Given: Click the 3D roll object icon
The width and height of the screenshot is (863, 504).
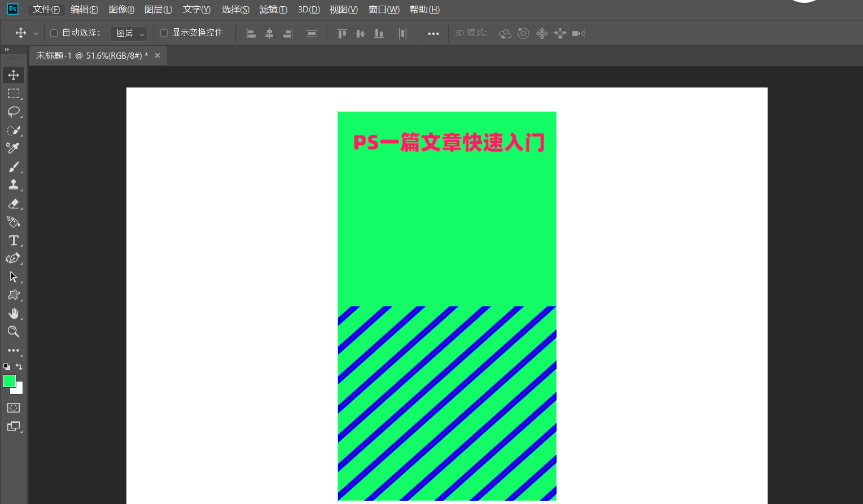Looking at the screenshot, I should 524,33.
